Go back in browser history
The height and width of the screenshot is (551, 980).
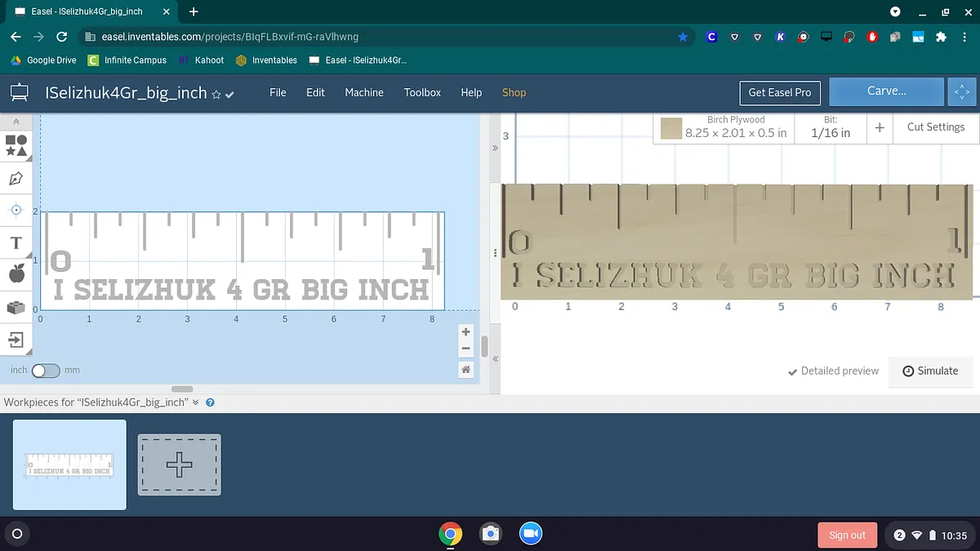pos(16,37)
